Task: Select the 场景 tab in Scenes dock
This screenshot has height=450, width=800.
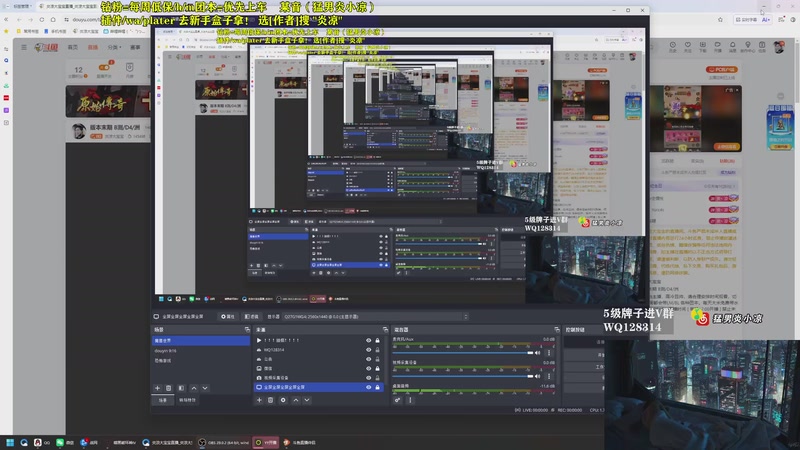Action: click(163, 401)
